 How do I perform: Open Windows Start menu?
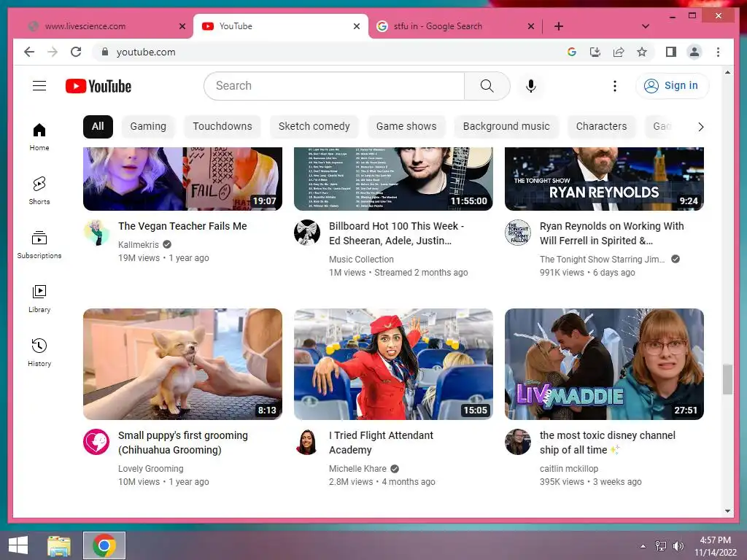18,545
